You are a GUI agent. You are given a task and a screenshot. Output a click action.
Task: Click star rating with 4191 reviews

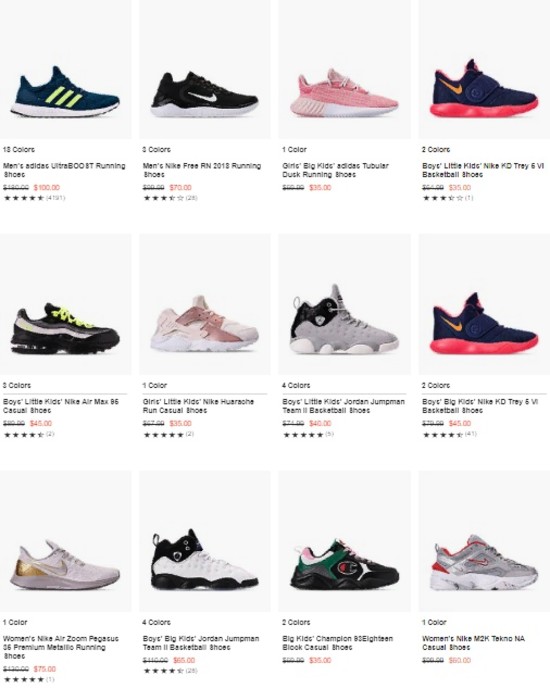pos(34,198)
